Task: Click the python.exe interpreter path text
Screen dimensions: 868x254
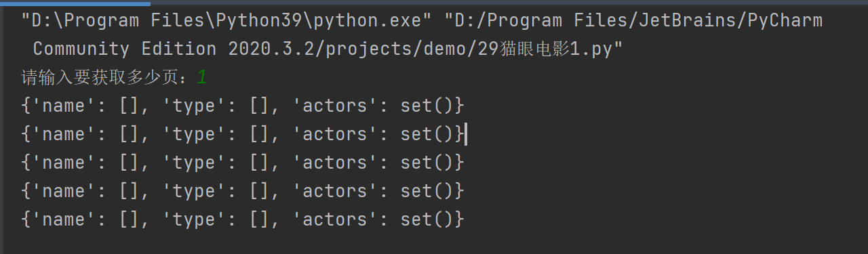Action: (x=228, y=21)
